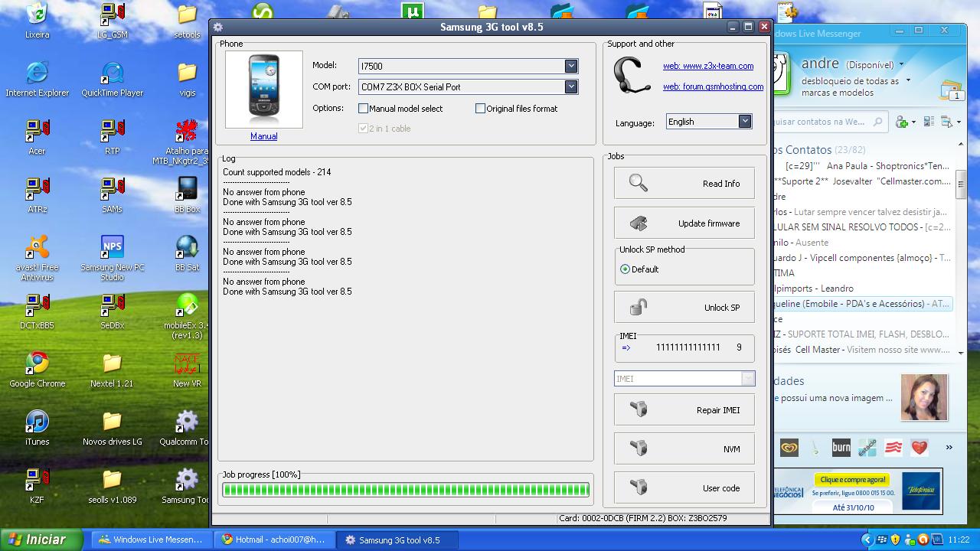
Task: Open the New VR desktop icon
Action: click(187, 370)
